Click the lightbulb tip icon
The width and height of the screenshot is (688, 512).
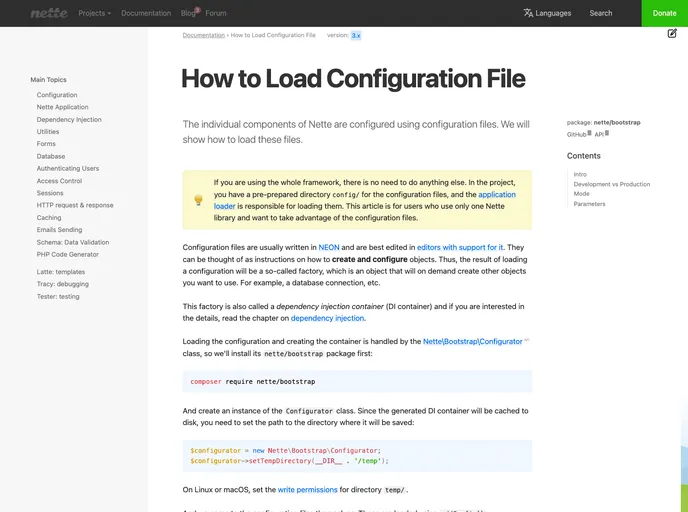pyautogui.click(x=198, y=200)
